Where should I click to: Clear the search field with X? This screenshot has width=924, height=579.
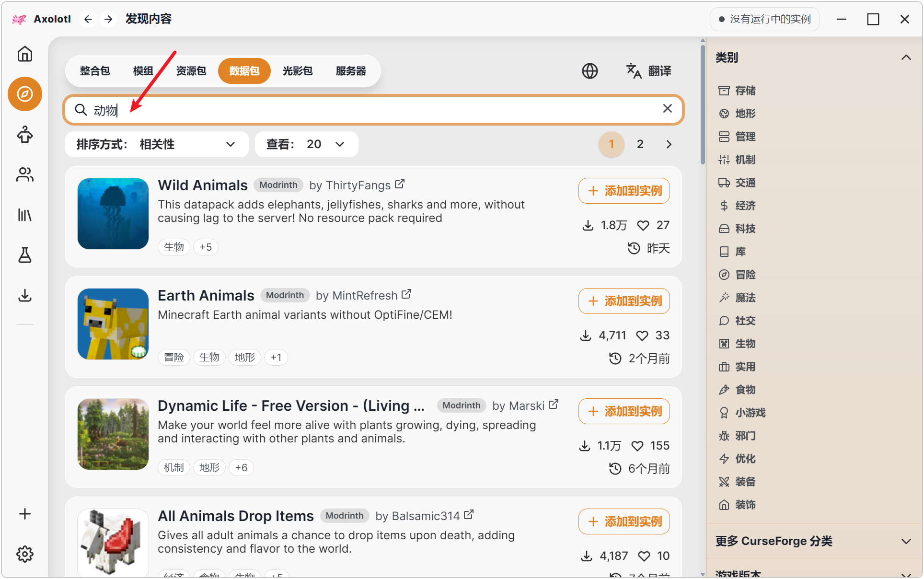[667, 109]
